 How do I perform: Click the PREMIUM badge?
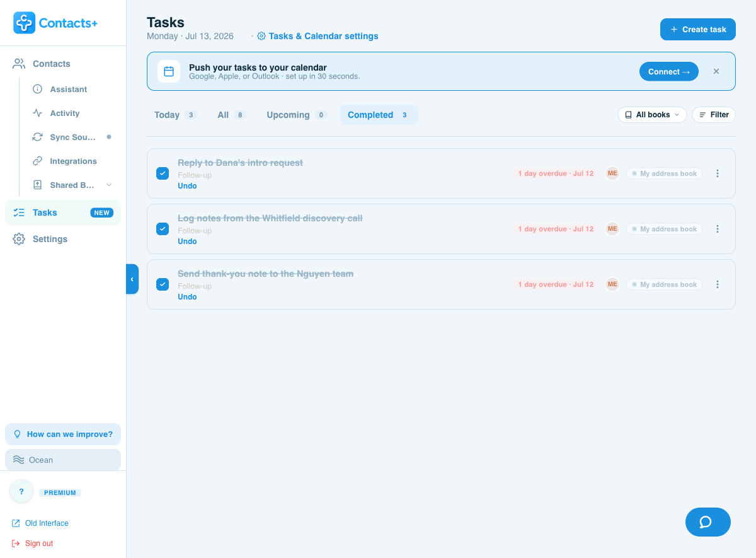click(x=60, y=492)
